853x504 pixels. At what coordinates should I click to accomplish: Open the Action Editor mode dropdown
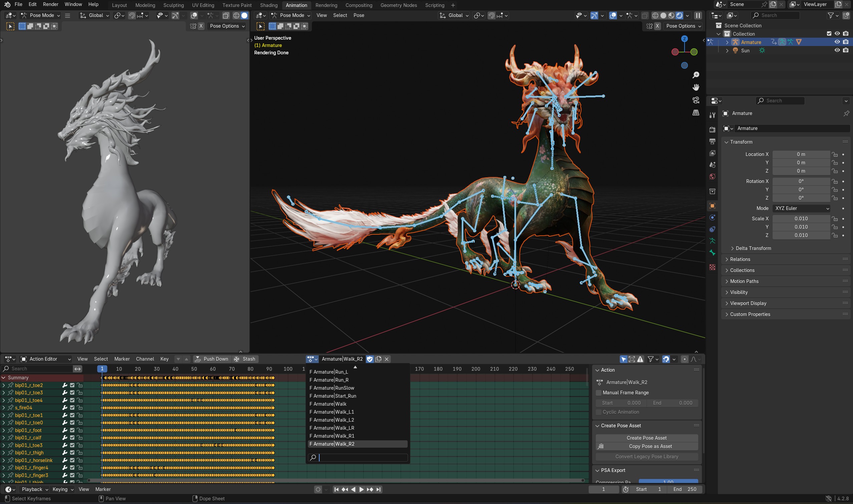(46, 359)
